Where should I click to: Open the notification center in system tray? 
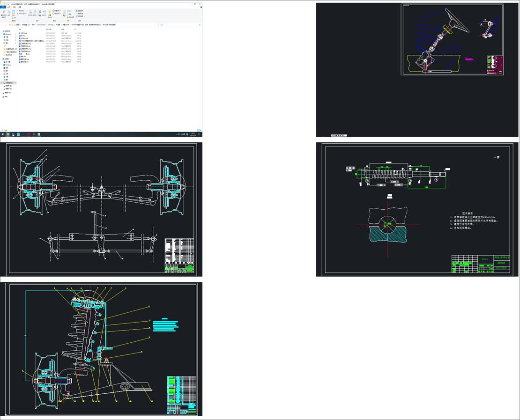coord(199,134)
